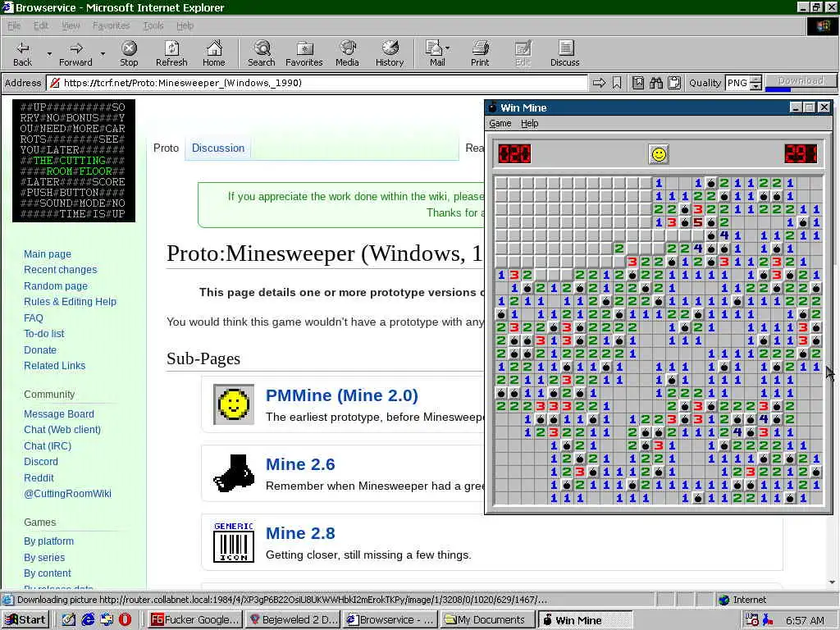This screenshot has width=840, height=630.
Task: Open the browser Favorites menu
Action: click(x=111, y=25)
